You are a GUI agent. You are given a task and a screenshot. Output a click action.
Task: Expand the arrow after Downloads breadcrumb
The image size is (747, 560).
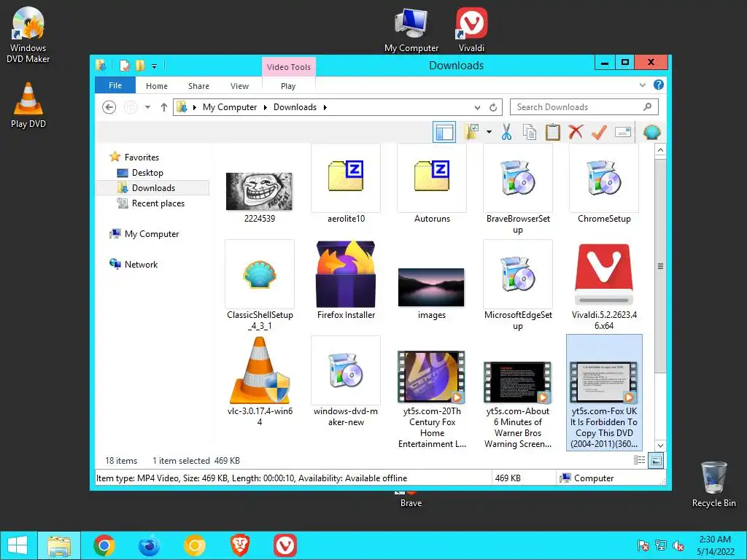point(325,107)
